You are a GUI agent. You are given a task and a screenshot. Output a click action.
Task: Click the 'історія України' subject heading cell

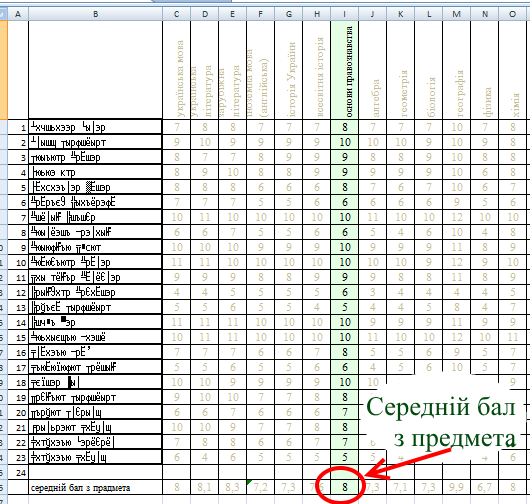tap(289, 70)
